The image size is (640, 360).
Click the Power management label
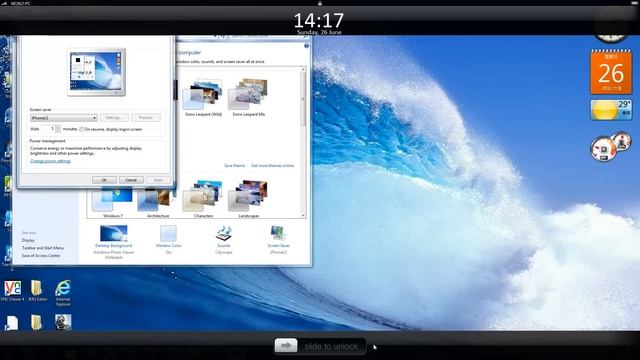(47, 141)
